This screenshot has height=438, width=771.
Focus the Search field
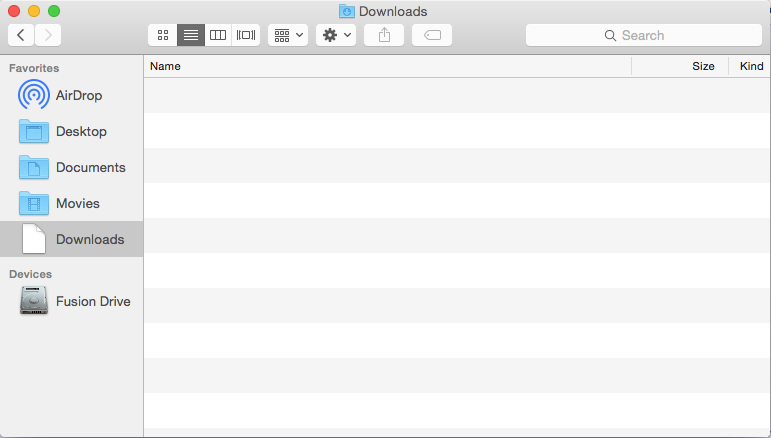point(644,35)
